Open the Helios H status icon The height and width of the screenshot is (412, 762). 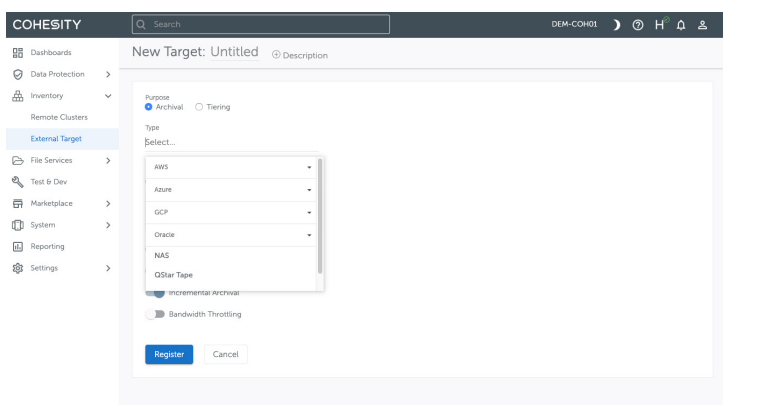click(660, 24)
